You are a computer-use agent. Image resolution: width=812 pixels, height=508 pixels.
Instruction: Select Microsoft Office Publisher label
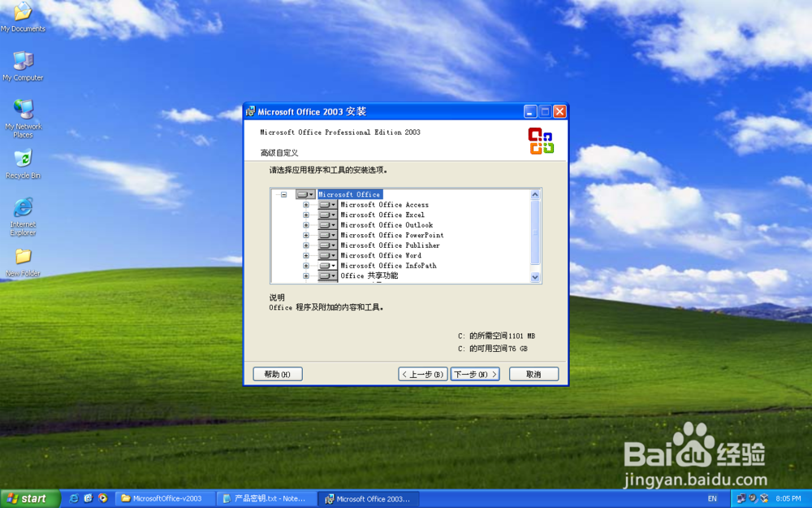pyautogui.click(x=390, y=245)
